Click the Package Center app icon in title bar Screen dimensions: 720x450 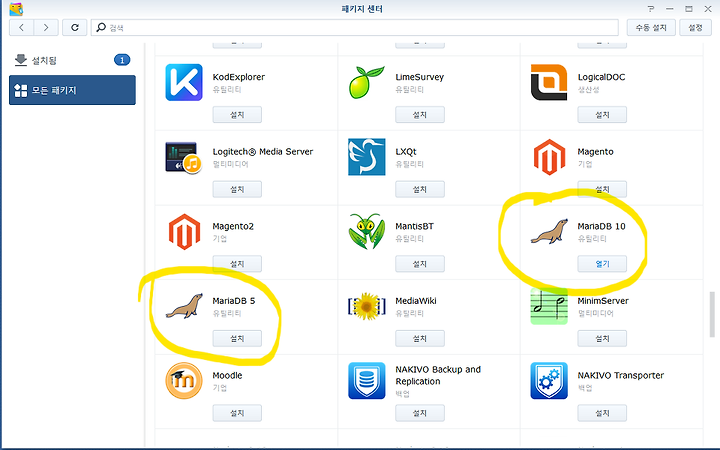pyautogui.click(x=16, y=9)
